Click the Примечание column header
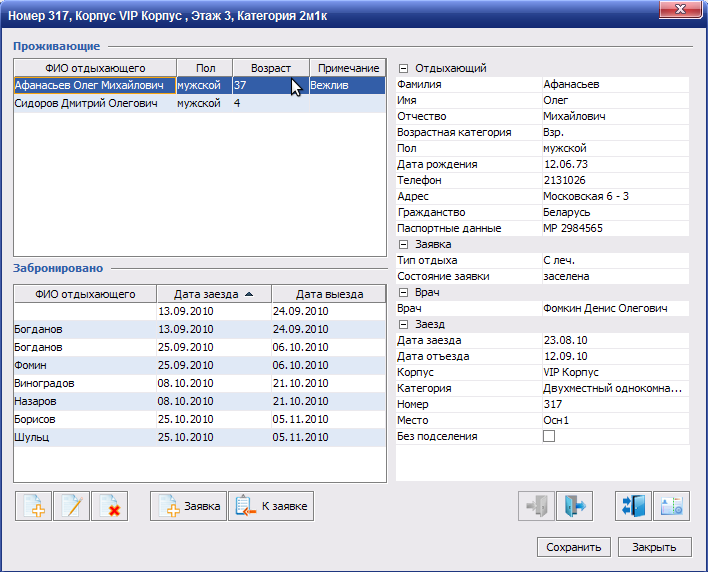Image resolution: width=708 pixels, height=572 pixels. [x=348, y=68]
